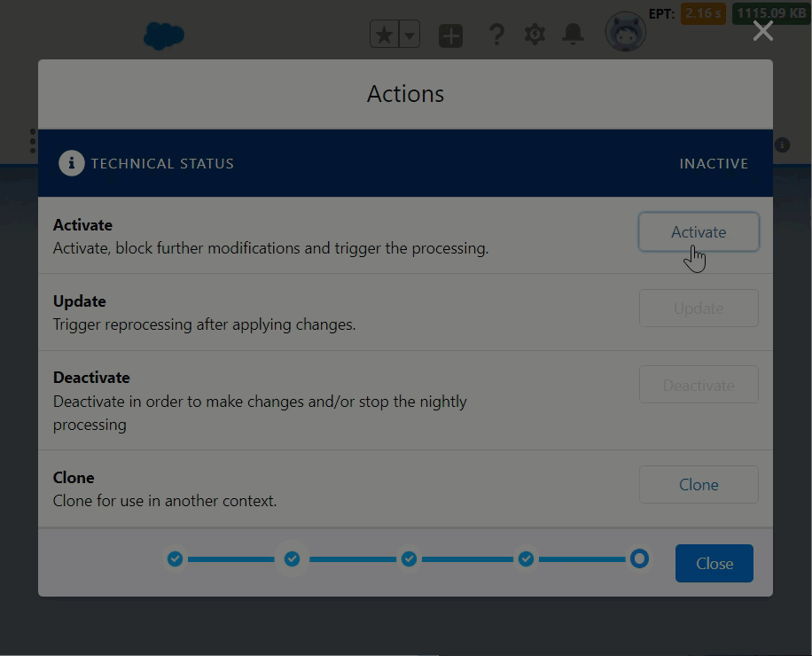The image size is (812, 656).
Task: Show notifications via the bell icon
Action: click(574, 35)
